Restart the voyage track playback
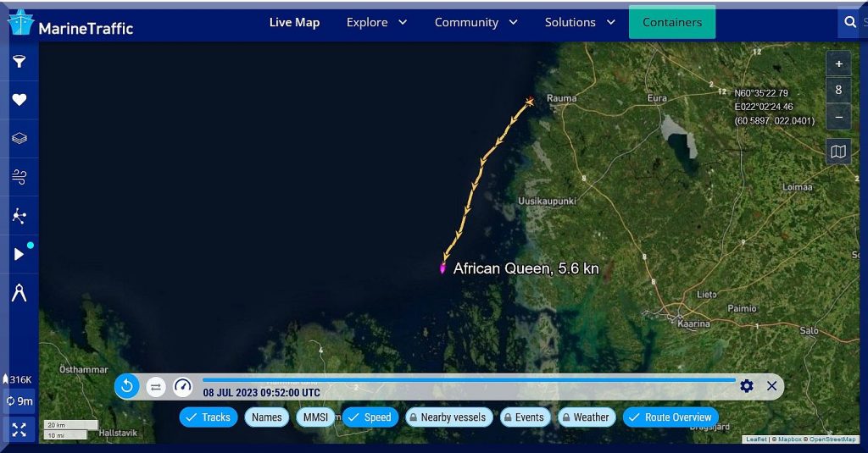This screenshot has height=453, width=868. 127,386
